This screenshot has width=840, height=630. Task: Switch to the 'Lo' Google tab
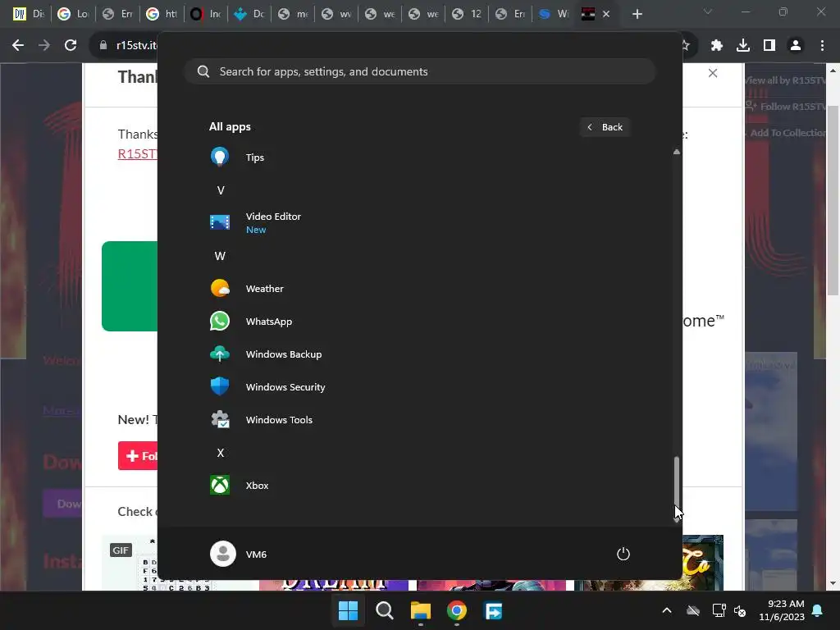pos(73,14)
